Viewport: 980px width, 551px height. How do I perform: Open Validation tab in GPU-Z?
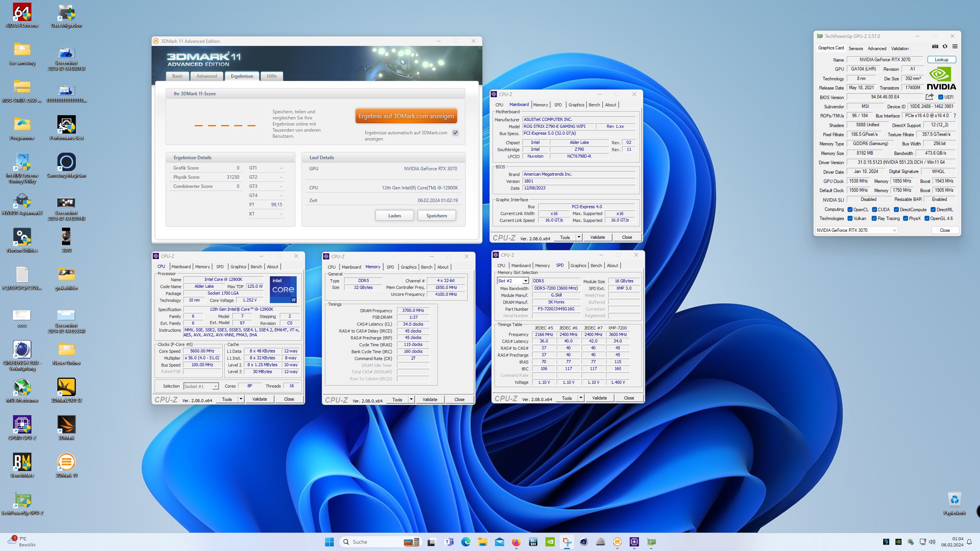pos(900,49)
